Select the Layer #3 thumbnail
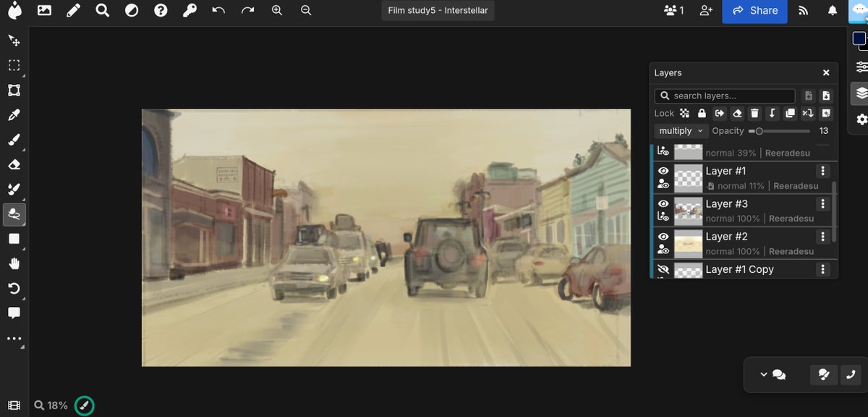 coord(688,210)
